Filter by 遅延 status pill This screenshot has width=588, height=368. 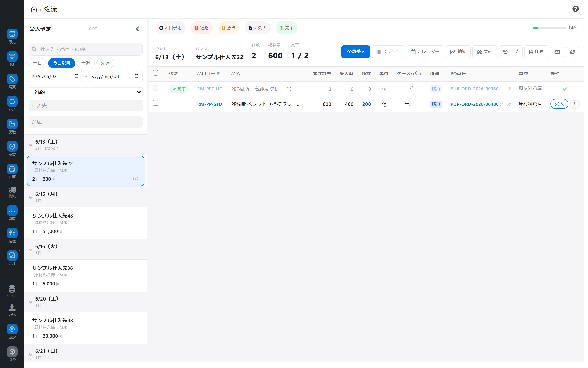point(202,28)
